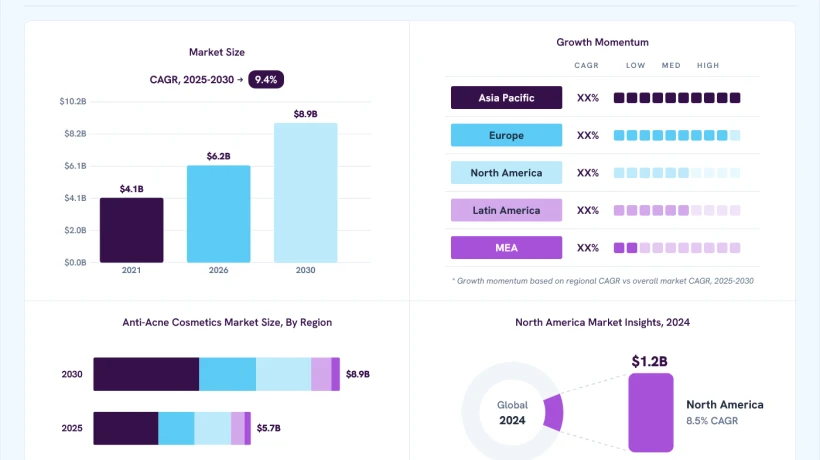Click the Global 2024 donut chart
This screenshot has height=460, width=820.
coord(512,412)
